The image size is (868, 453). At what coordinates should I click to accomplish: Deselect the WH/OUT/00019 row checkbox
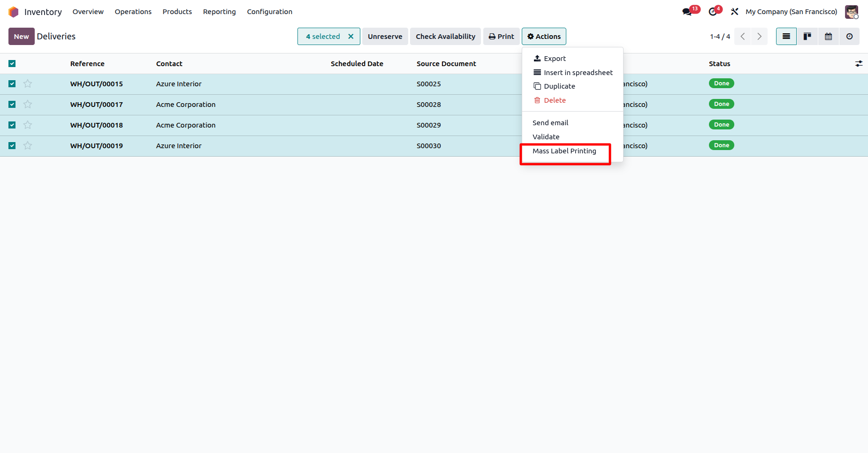click(12, 146)
